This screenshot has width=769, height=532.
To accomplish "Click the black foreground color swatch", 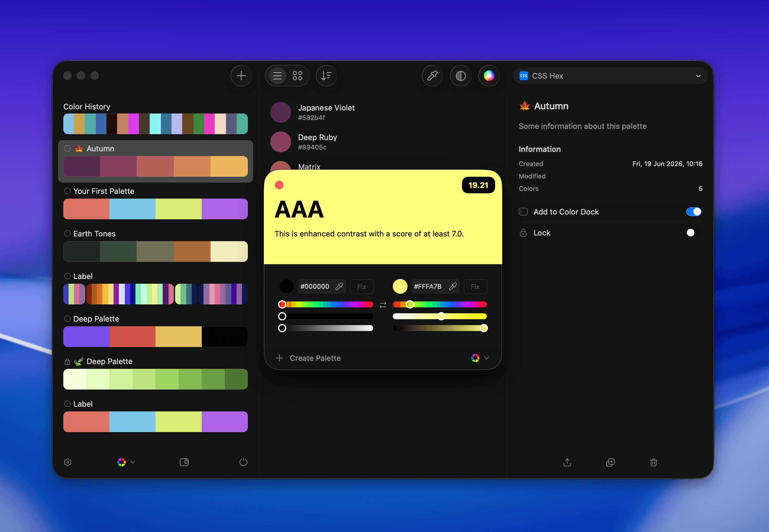I will coord(286,286).
